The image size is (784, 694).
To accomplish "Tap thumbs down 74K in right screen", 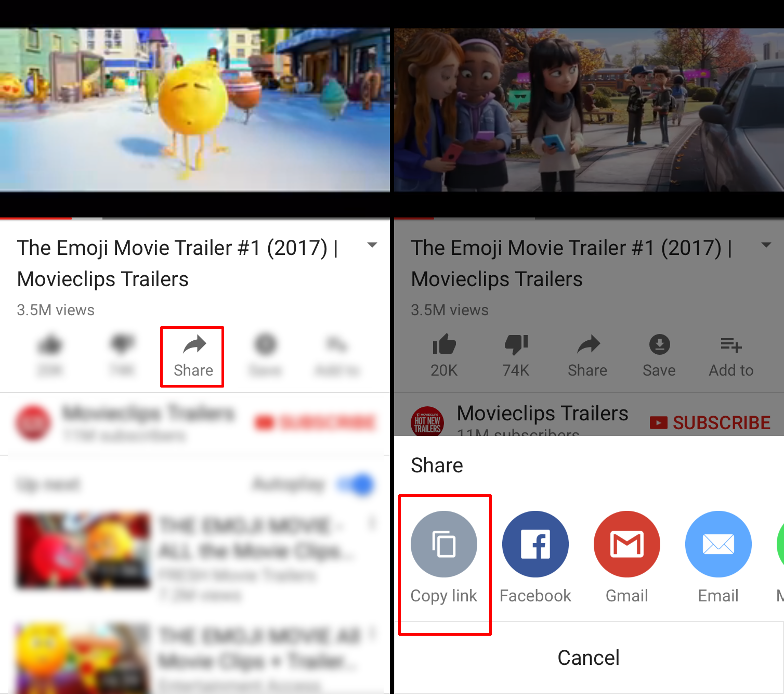I will [x=516, y=357].
